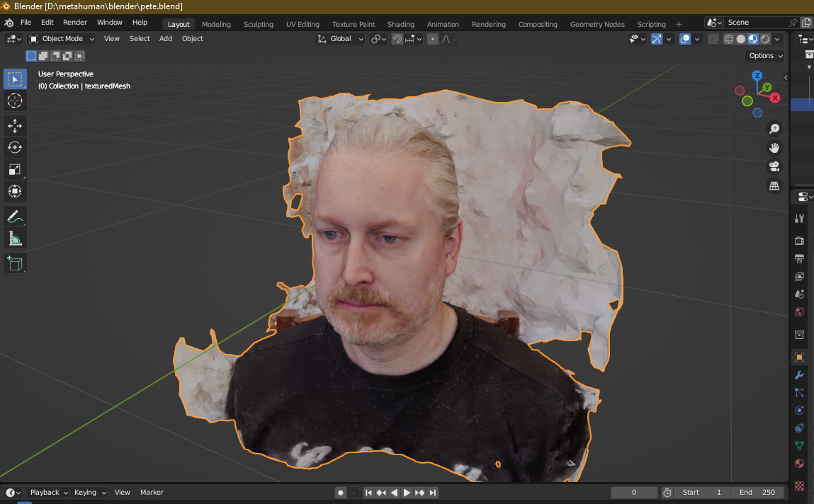Open the Modifiers wrench properties tab
This screenshot has width=814, height=504.
click(x=799, y=375)
